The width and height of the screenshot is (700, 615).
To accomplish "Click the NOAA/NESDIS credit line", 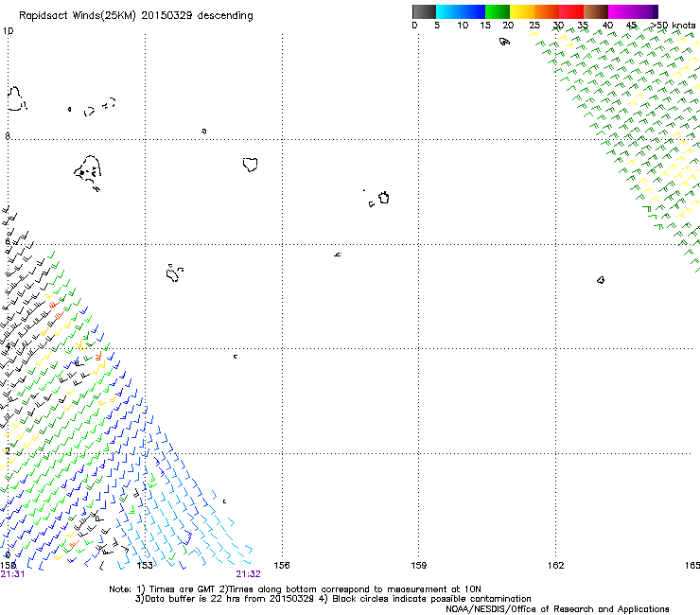I will point(557,609).
